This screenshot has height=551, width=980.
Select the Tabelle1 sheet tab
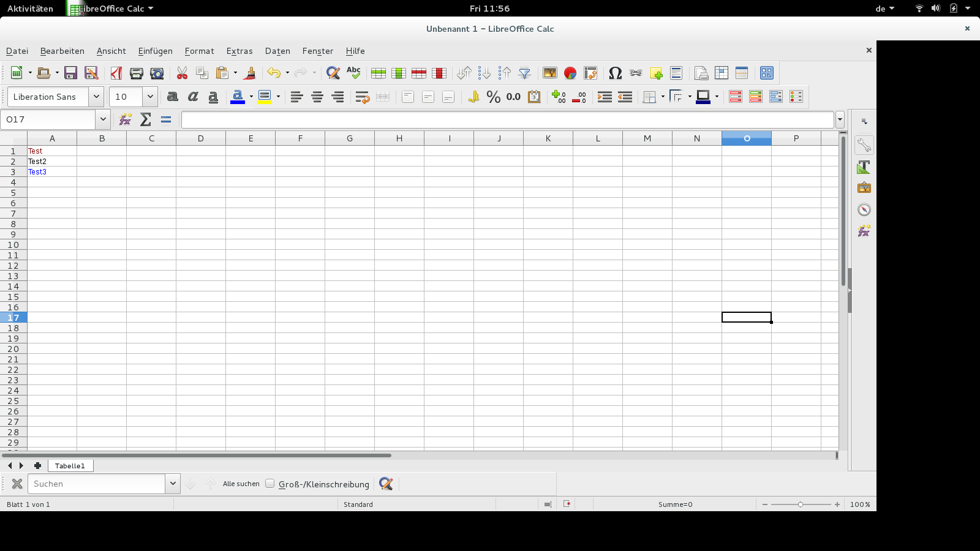click(70, 466)
